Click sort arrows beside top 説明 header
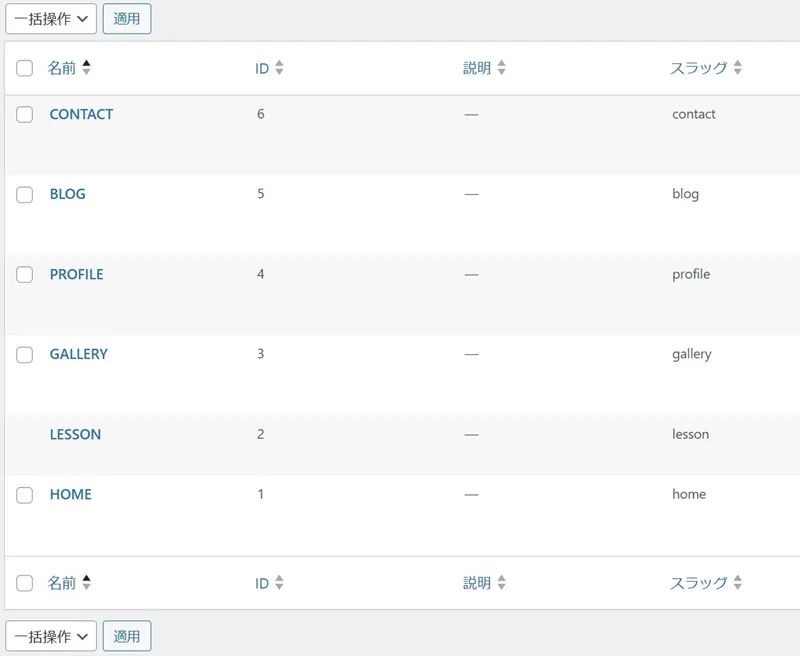This screenshot has width=800, height=656. pyautogui.click(x=501, y=68)
